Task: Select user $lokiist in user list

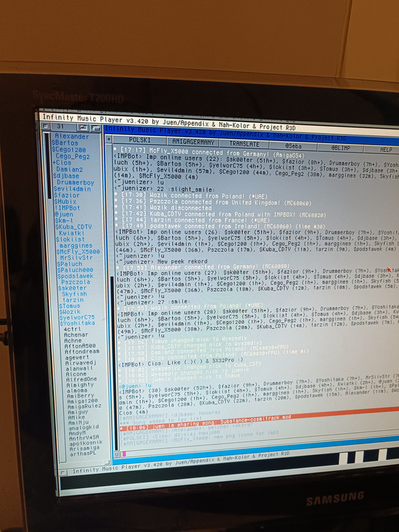Action: tap(70, 239)
